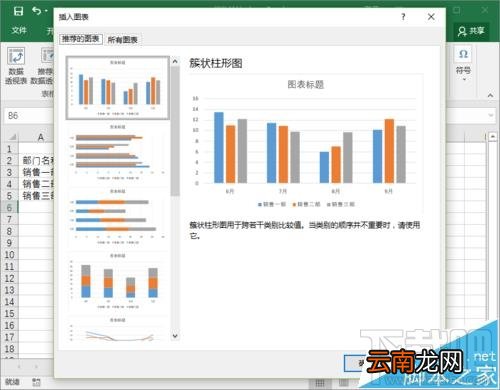The image size is (500, 390).
Task: Click the Page Layout view icon in status bar
Action: click(344, 383)
